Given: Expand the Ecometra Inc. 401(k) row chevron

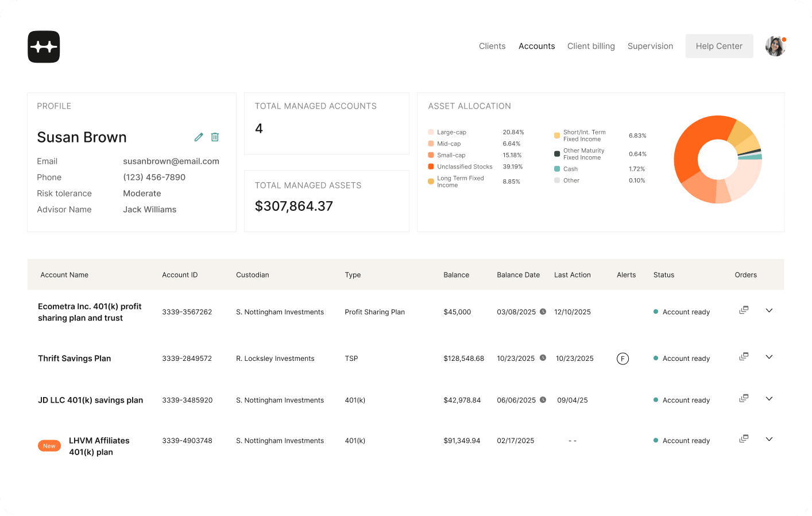Looking at the screenshot, I should (769, 310).
